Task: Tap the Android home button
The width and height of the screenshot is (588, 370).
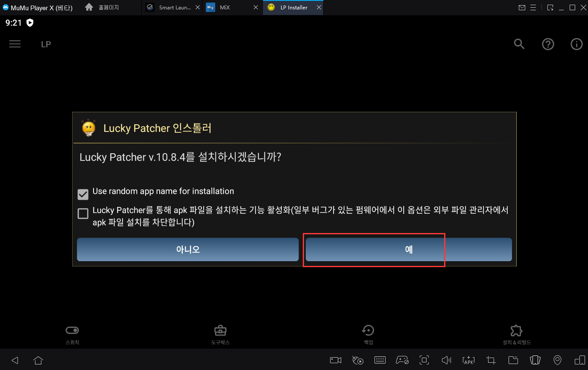Action: point(38,360)
